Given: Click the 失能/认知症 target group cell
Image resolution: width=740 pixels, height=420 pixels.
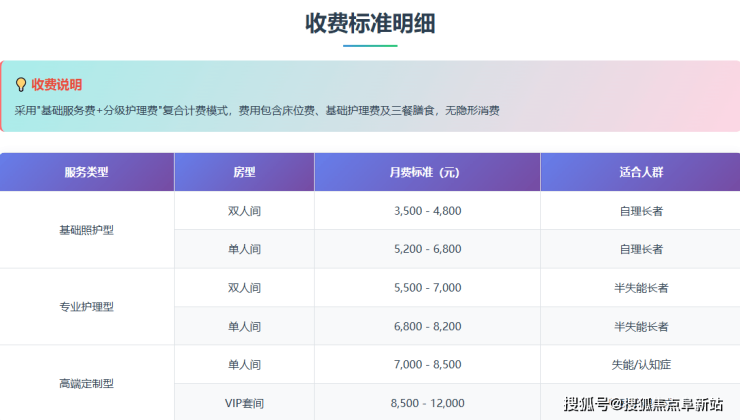Looking at the screenshot, I should pyautogui.click(x=640, y=364).
